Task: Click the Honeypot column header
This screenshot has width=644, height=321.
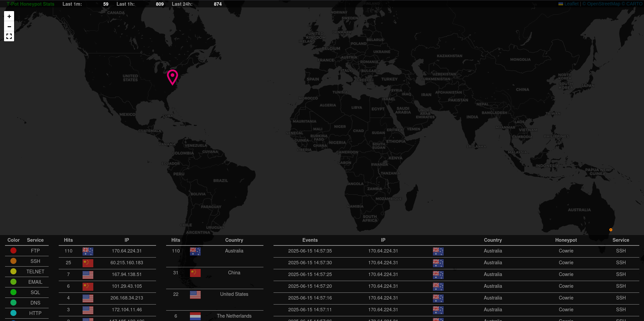Action: [566, 240]
